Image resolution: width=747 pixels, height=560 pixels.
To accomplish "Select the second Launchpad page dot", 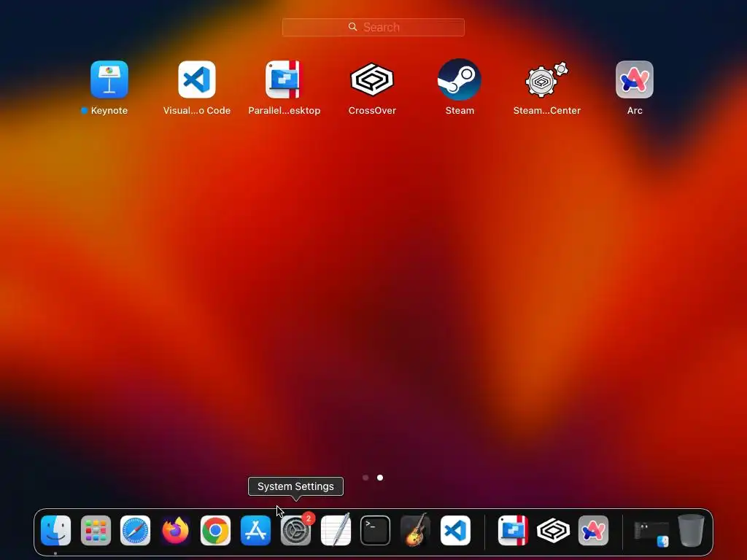I will click(379, 478).
